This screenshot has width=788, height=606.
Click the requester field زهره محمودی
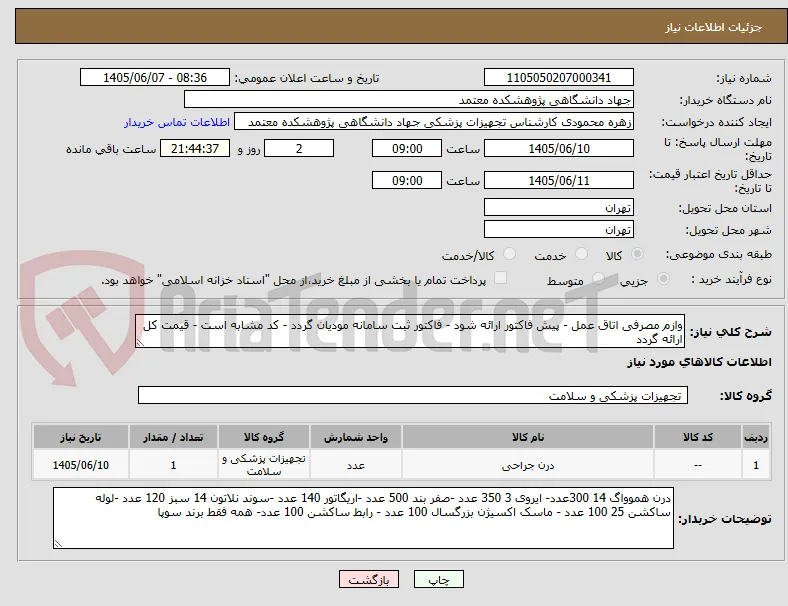[x=434, y=122]
